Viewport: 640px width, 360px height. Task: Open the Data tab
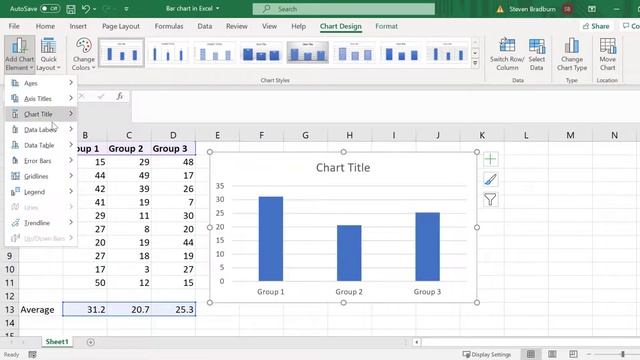(x=204, y=26)
